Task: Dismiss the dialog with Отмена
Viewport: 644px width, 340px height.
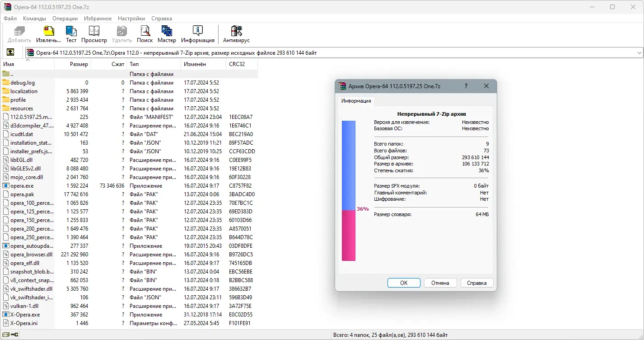Action: 440,283
